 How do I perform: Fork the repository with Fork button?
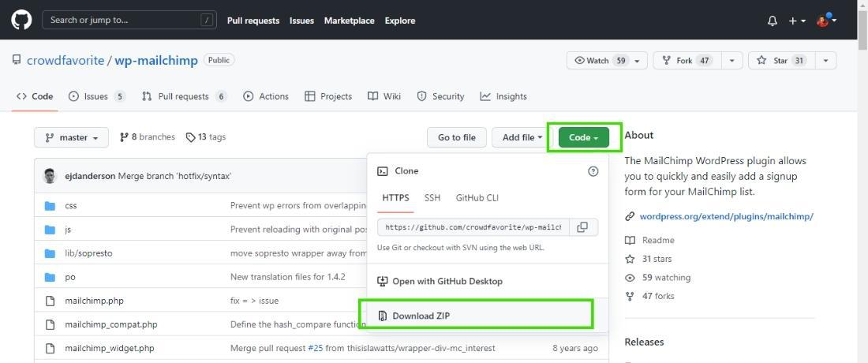click(x=687, y=60)
